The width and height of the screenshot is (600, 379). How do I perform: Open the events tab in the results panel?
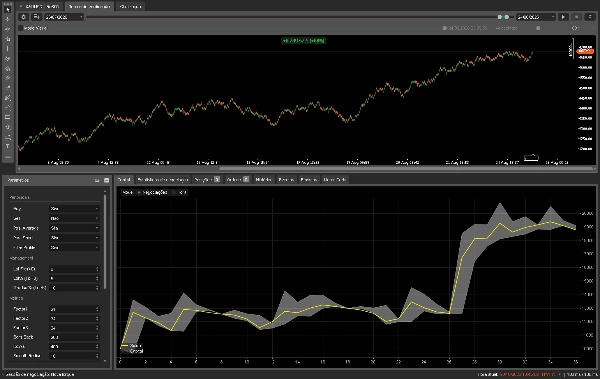click(x=286, y=179)
